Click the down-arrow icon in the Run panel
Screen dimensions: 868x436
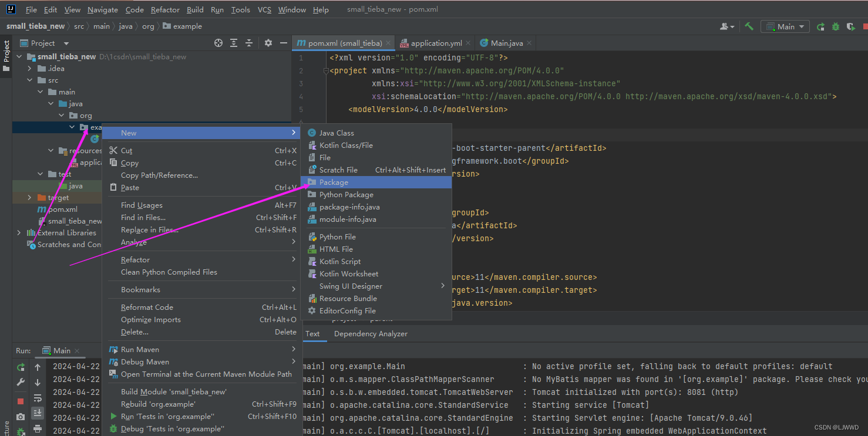coord(38,382)
